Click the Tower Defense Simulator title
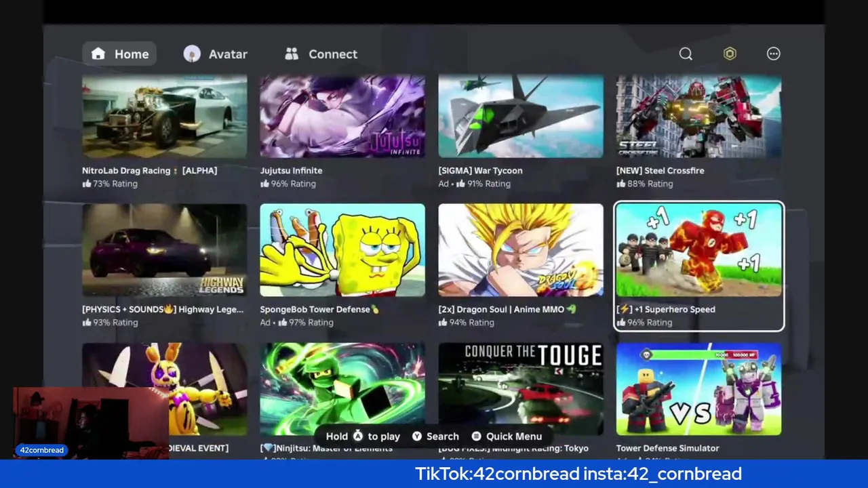The width and height of the screenshot is (868, 488). 667,448
